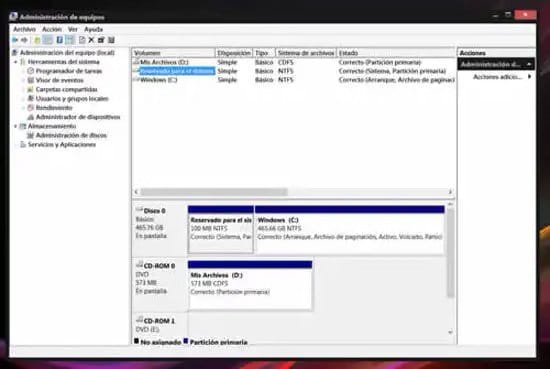Click the black No asignado legend swatch
Viewport: 550px width, 369px height.
click(136, 341)
